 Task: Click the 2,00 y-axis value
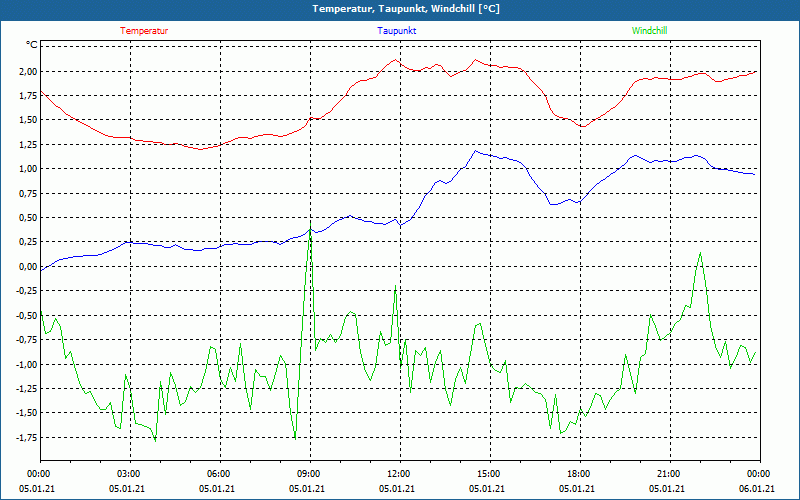(29, 71)
